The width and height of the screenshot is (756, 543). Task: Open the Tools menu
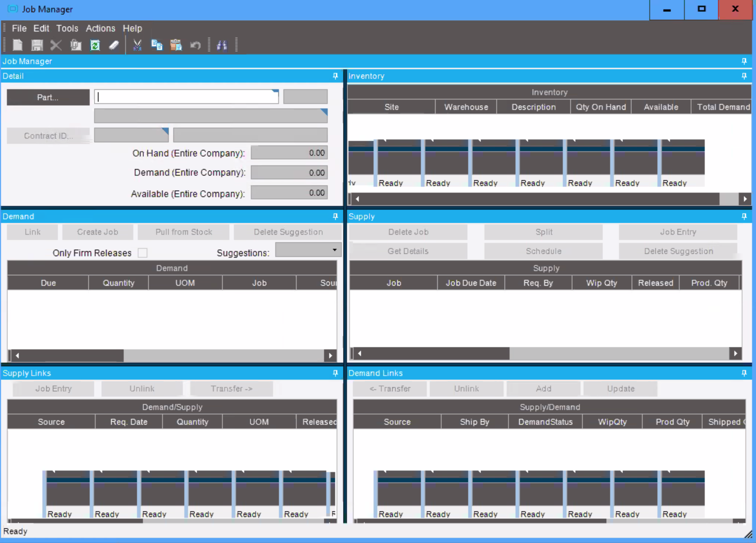click(x=67, y=28)
